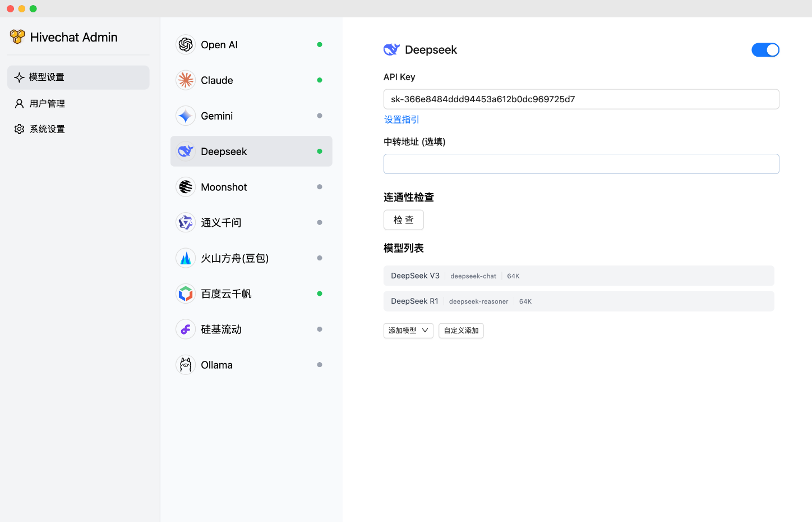Open 系统设置 in the sidebar
812x522 pixels.
click(x=47, y=129)
